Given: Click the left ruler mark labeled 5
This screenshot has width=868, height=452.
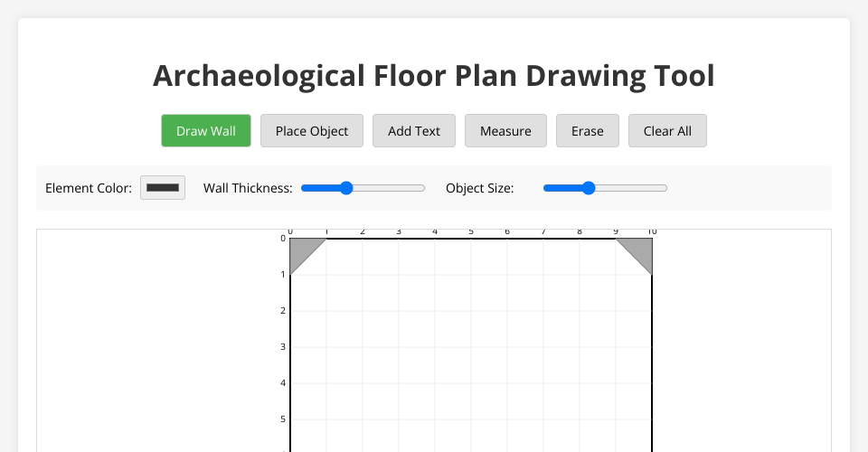Looking at the screenshot, I should click(x=283, y=419).
